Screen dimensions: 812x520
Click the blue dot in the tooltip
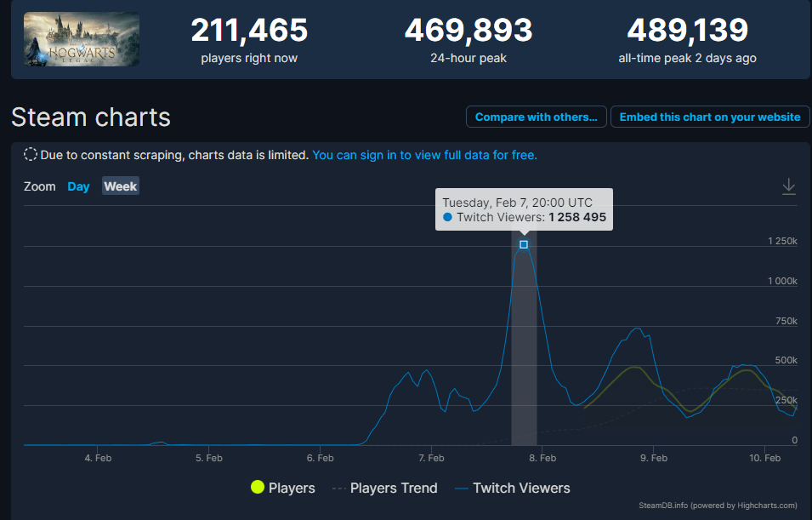point(447,217)
